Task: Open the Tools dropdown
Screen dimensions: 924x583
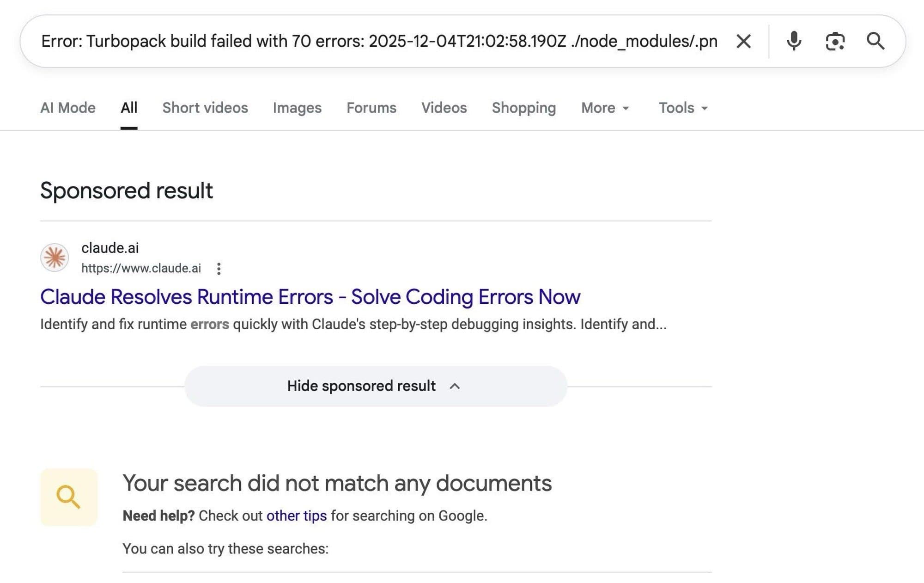Action: click(682, 108)
